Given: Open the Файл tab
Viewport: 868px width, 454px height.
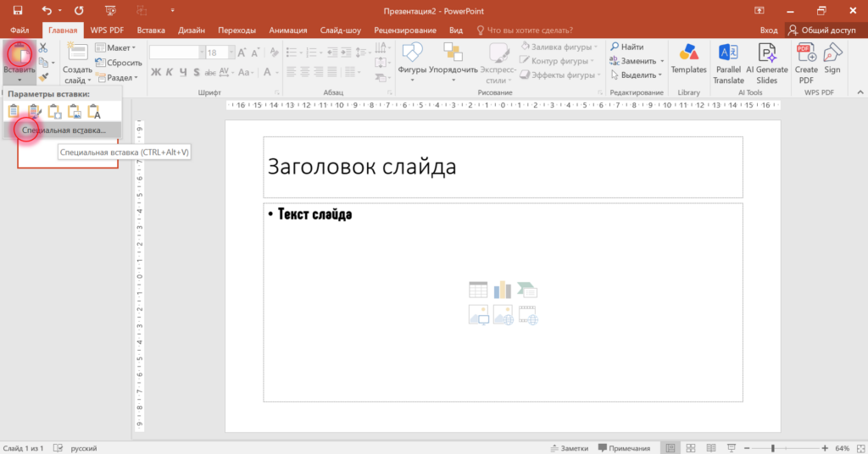Looking at the screenshot, I should pos(19,30).
